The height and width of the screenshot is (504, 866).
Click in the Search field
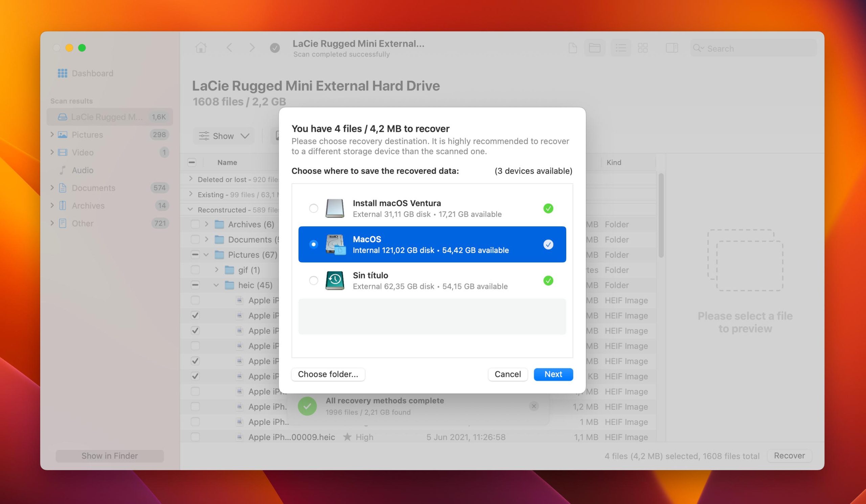tap(753, 48)
